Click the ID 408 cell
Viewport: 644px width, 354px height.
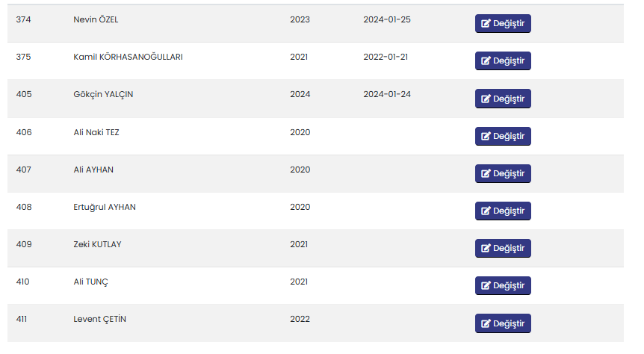24,207
